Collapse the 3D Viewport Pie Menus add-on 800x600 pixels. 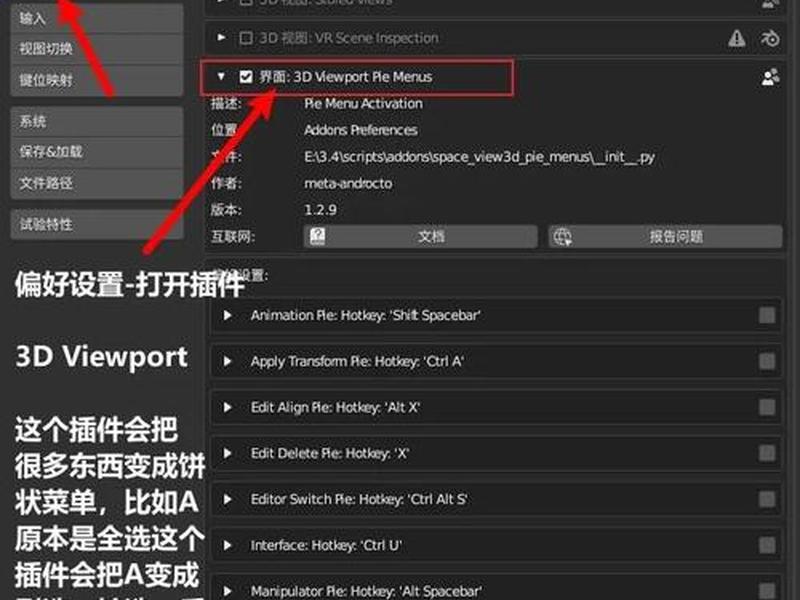221,77
